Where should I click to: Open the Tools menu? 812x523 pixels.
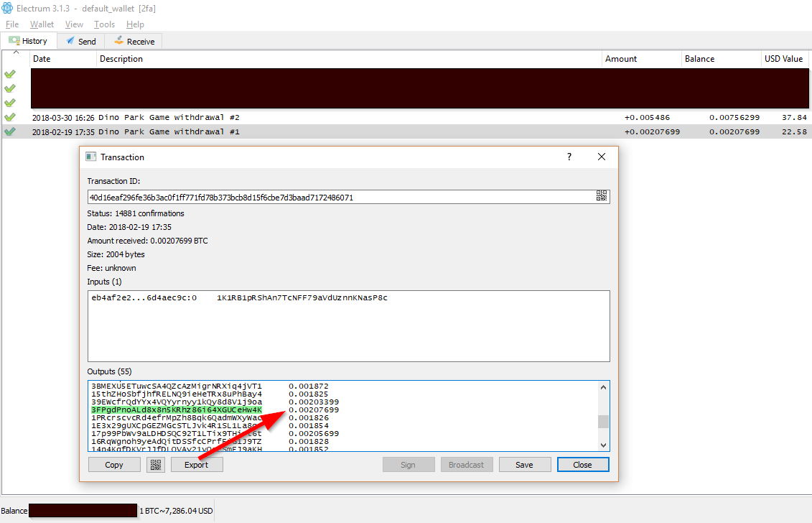[105, 24]
